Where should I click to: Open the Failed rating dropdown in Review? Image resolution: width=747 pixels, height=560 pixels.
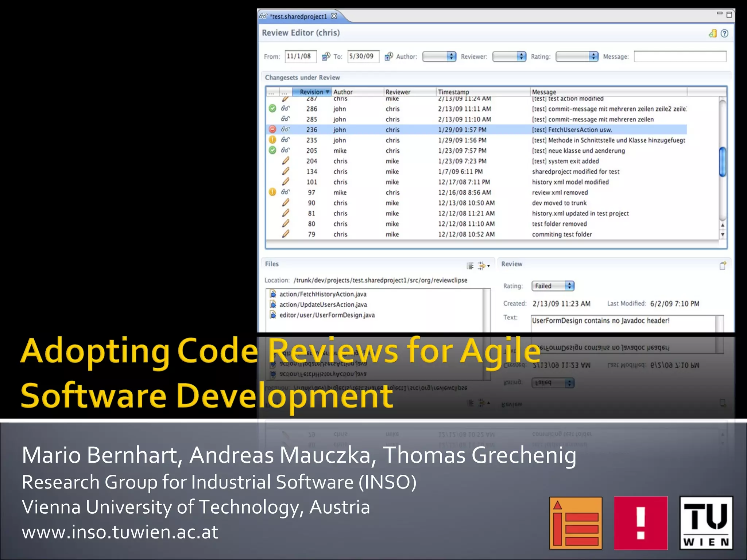553,286
